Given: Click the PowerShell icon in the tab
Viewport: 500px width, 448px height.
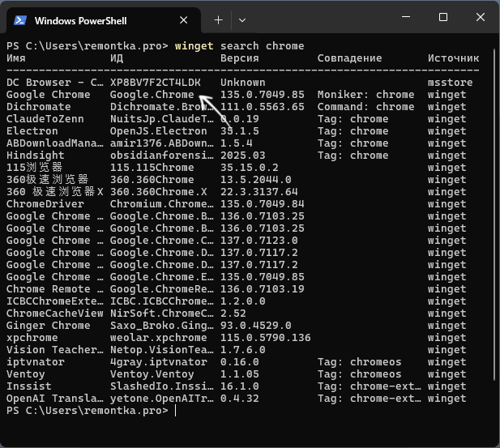Looking at the screenshot, I should (21, 19).
